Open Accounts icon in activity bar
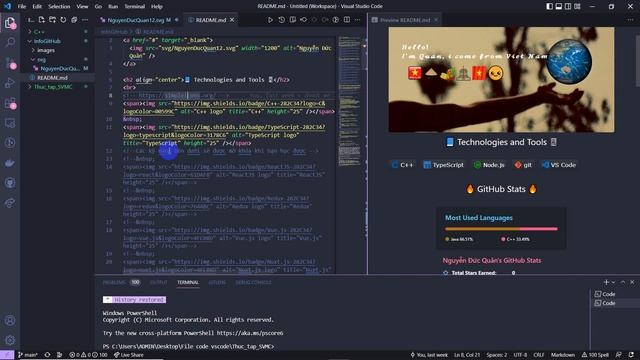The height and width of the screenshot is (360, 640). coord(10,320)
